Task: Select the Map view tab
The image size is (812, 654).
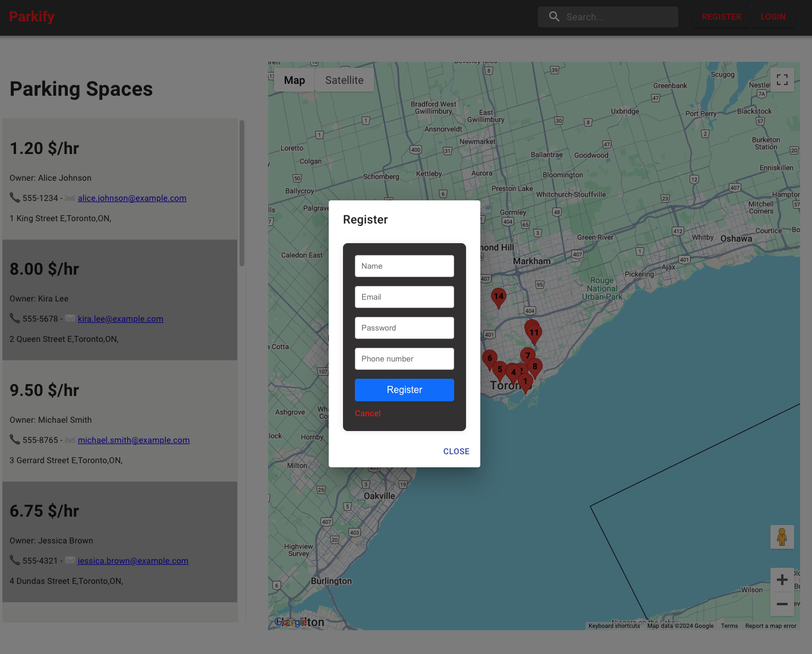Action: [294, 80]
